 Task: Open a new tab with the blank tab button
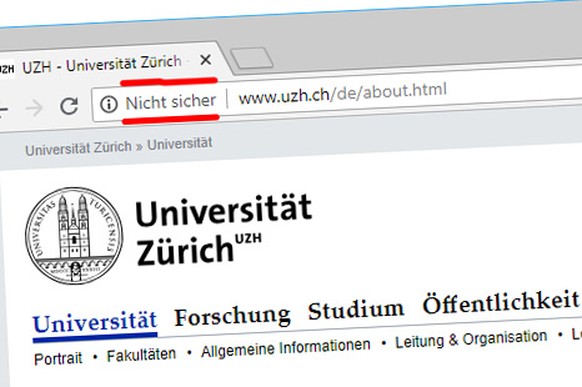[x=252, y=58]
